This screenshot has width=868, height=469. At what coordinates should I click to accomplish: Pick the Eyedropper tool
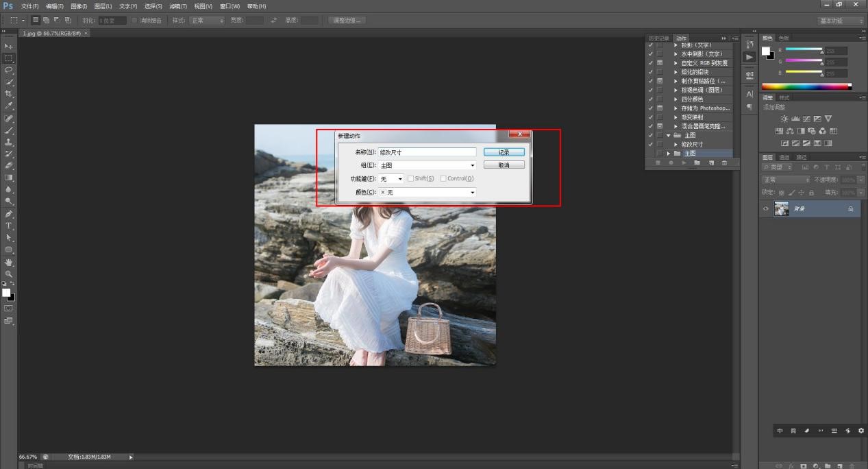point(9,106)
